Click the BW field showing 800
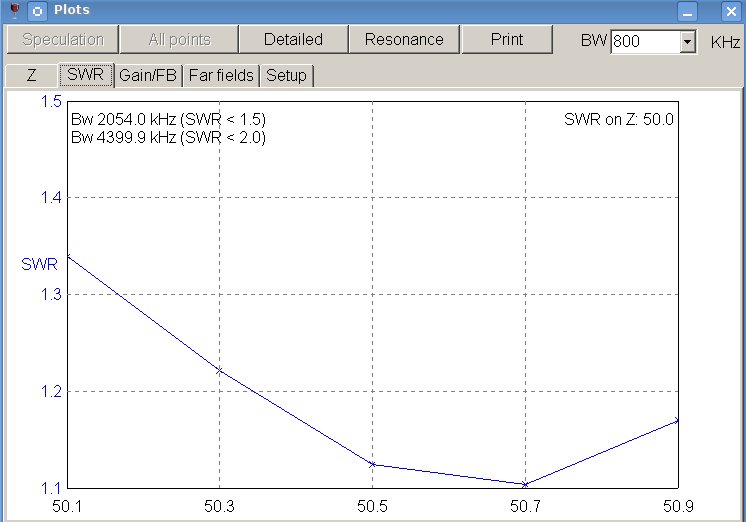The image size is (746, 522). tap(645, 41)
